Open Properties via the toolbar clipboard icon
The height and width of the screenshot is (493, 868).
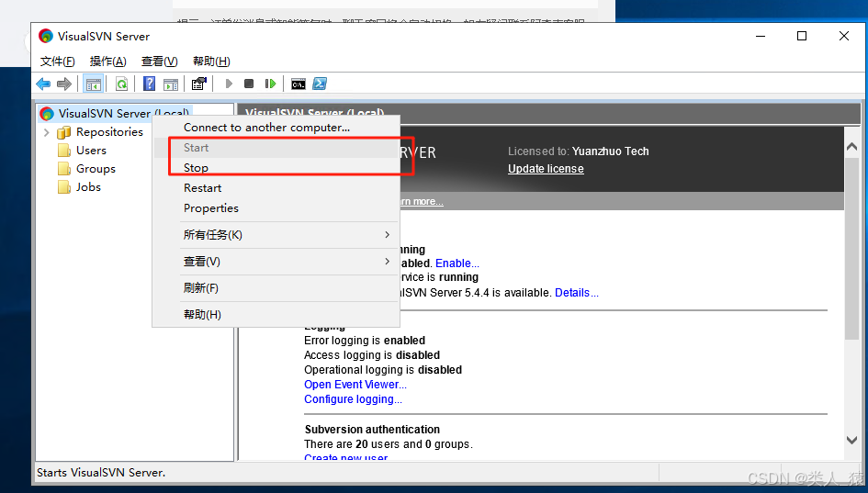198,84
